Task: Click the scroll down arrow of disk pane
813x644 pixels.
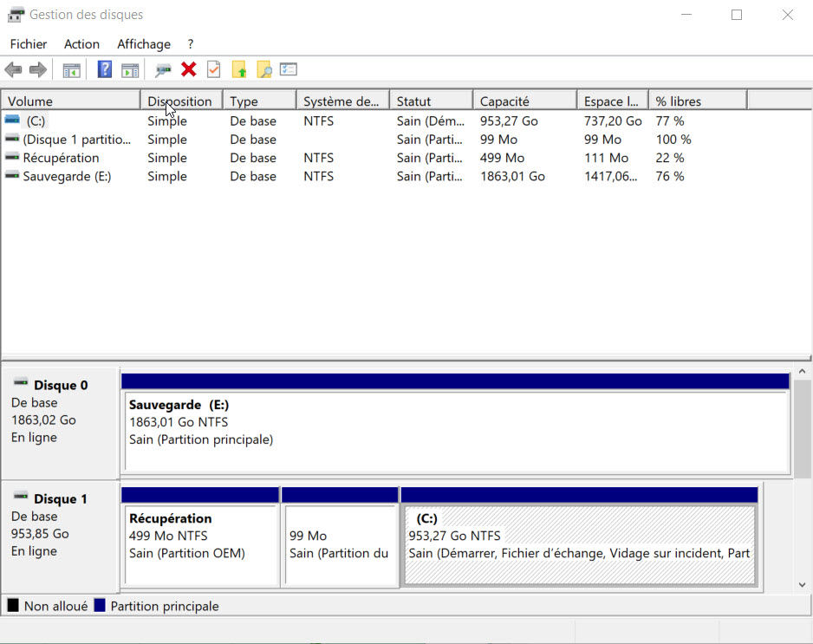Action: [803, 585]
